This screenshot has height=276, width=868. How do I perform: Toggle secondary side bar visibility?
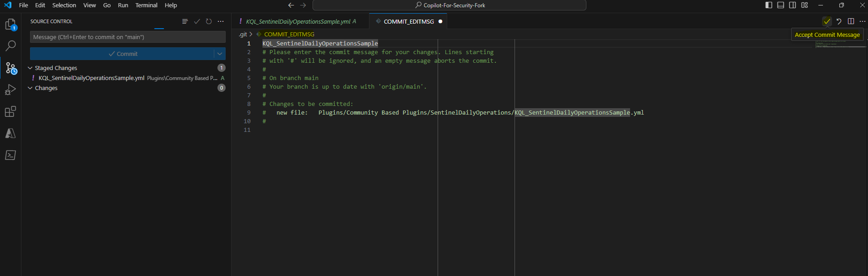coord(792,5)
